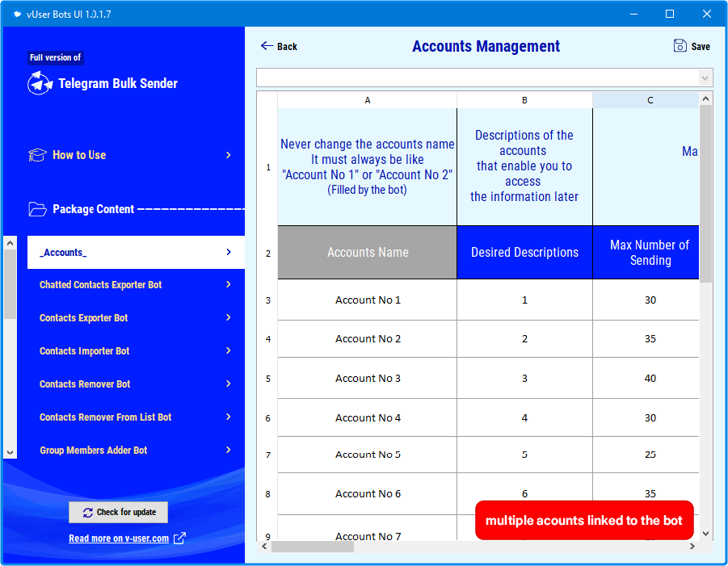
Task: Click the spreadsheet scroll up arrow
Action: [x=705, y=99]
